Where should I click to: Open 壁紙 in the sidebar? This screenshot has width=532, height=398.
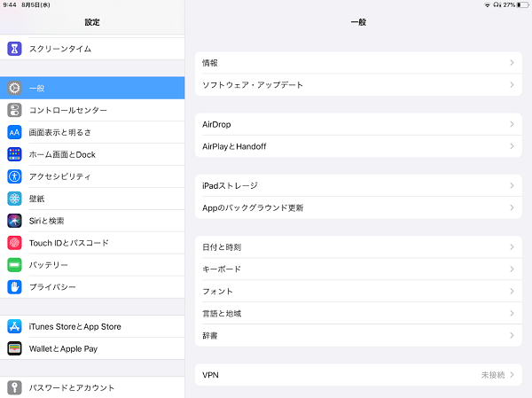click(x=92, y=199)
